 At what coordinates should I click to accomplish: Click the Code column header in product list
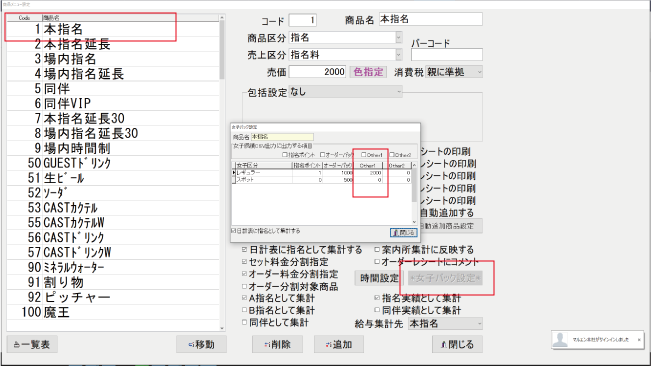click(x=24, y=18)
